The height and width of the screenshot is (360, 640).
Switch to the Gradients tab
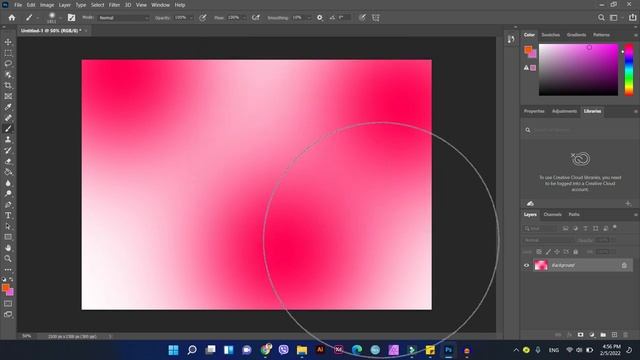click(x=576, y=35)
